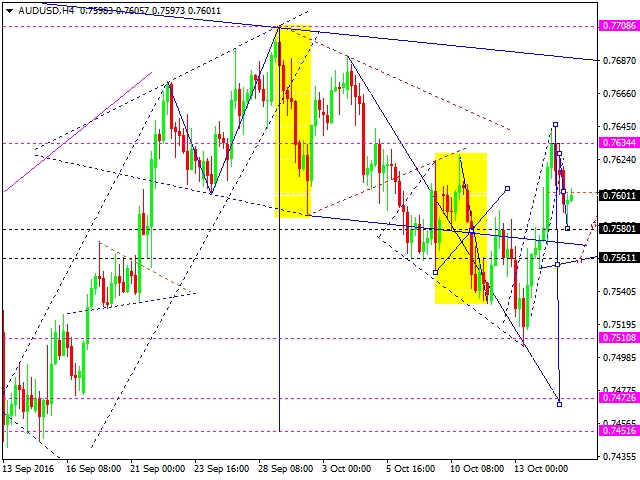Select the 0.74355 price scale value

pyautogui.click(x=620, y=457)
